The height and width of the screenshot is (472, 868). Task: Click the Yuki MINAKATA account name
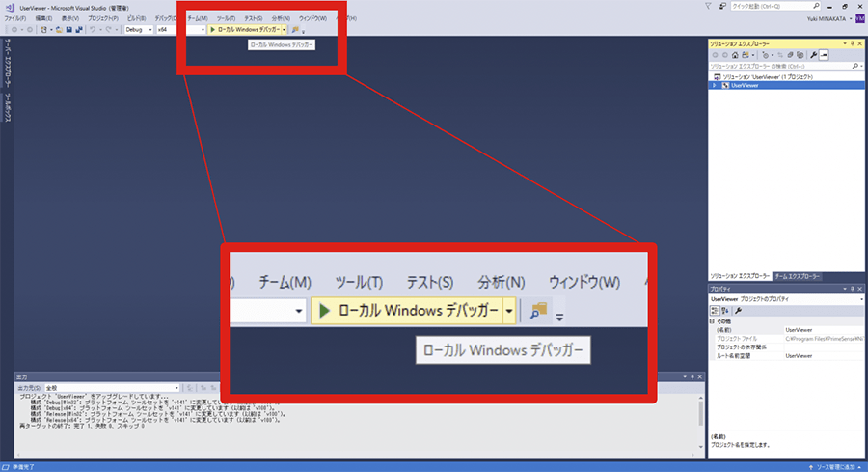[x=826, y=19]
